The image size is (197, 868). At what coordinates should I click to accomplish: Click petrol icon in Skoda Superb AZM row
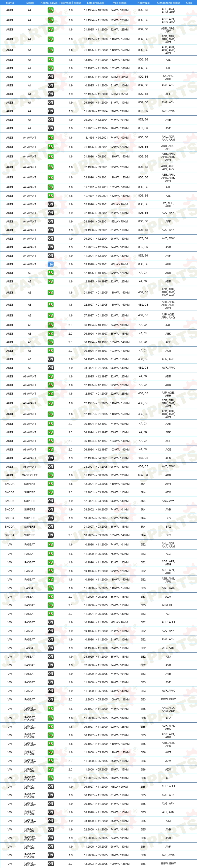click(51, 492)
